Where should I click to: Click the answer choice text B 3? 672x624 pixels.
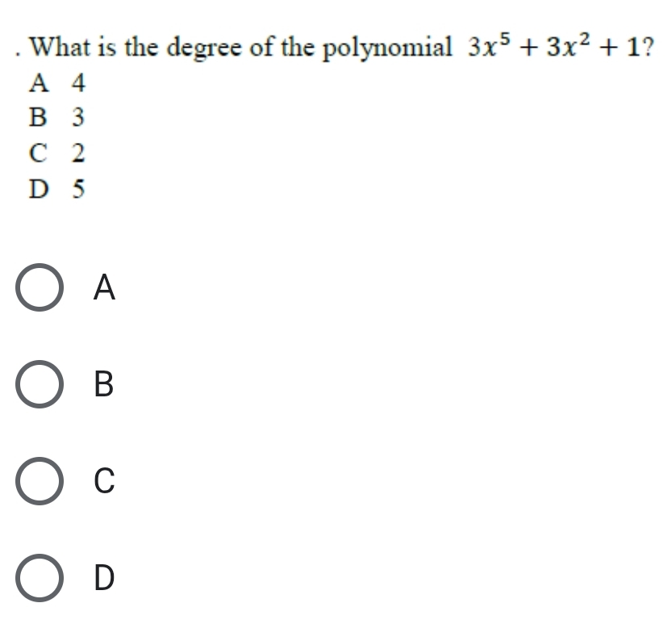click(x=56, y=119)
